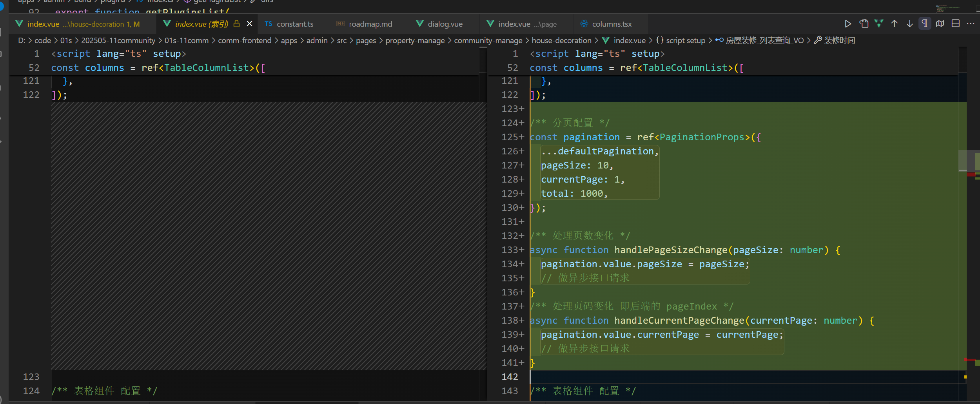Click 'TableColumnList' in left pane sticky line
This screenshot has height=404, width=980.
(x=207, y=68)
